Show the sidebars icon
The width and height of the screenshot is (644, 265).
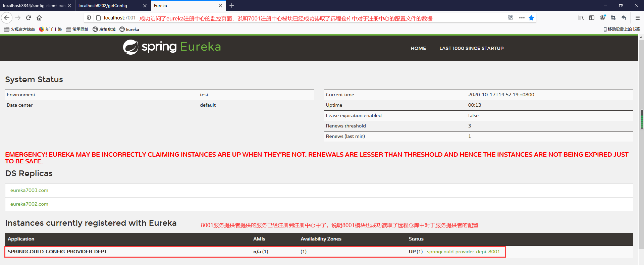(x=592, y=18)
